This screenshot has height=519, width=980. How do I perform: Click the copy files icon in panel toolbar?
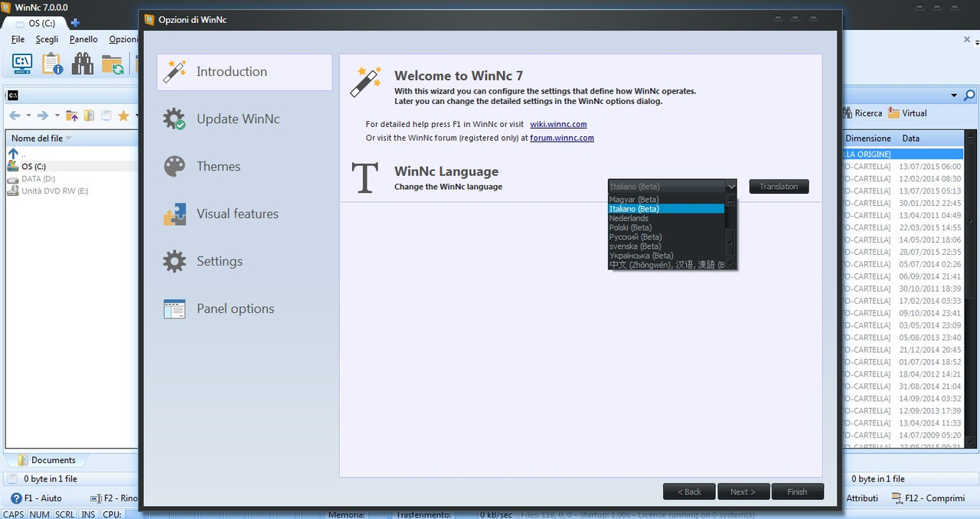[x=89, y=116]
